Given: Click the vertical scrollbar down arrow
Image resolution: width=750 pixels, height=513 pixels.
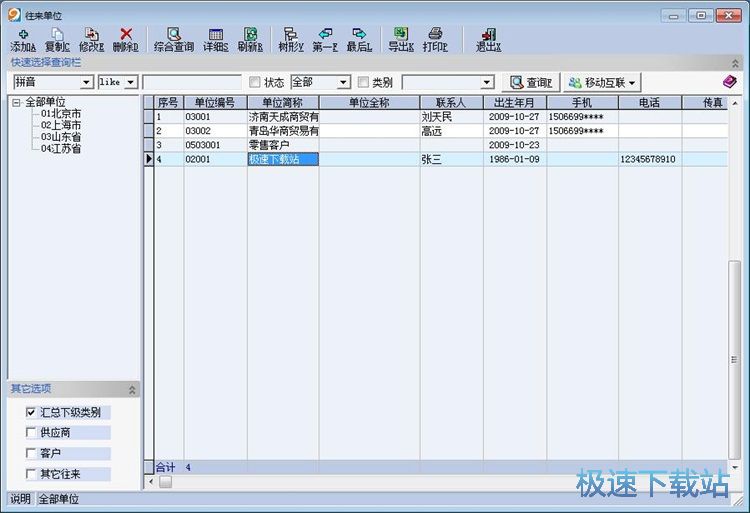Looking at the screenshot, I should pyautogui.click(x=735, y=467).
